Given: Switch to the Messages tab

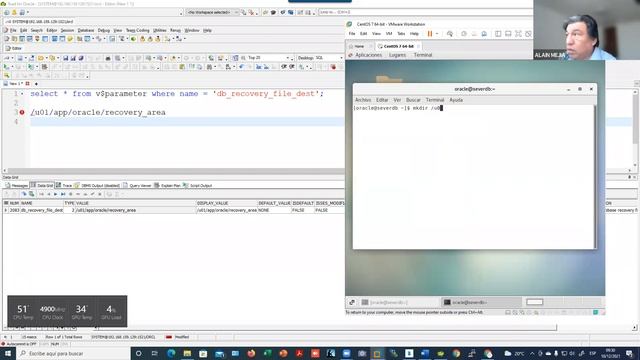Looking at the screenshot, I should (17, 186).
